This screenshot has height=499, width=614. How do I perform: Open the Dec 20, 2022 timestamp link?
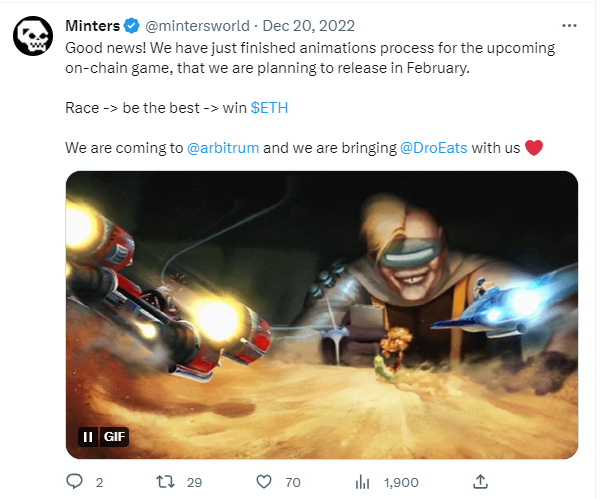pos(309,26)
